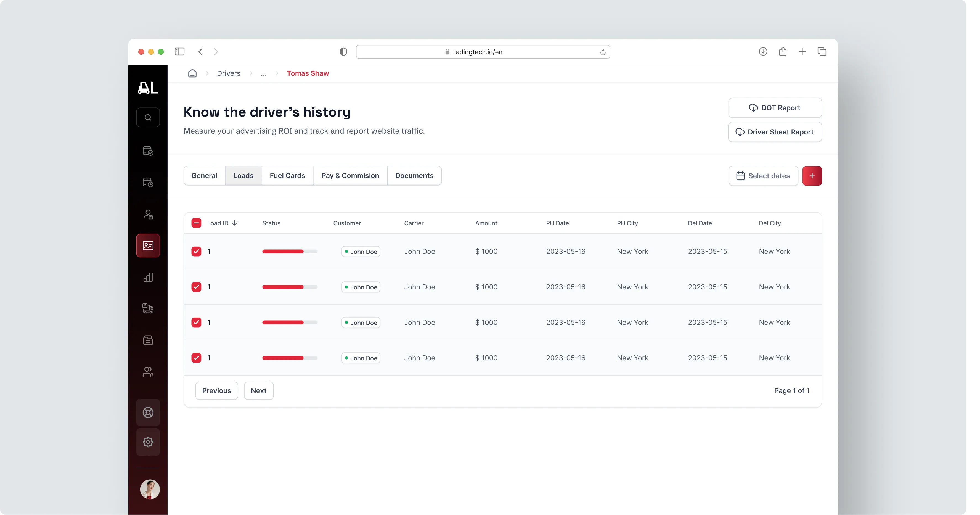Image resolution: width=980 pixels, height=515 pixels.
Task: Open the Select dates picker
Action: pos(763,175)
